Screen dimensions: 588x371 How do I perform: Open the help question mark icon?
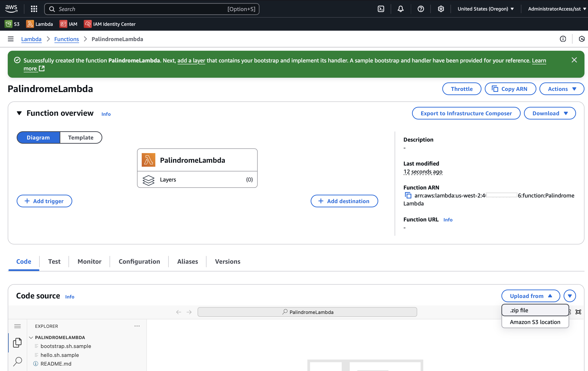point(420,9)
